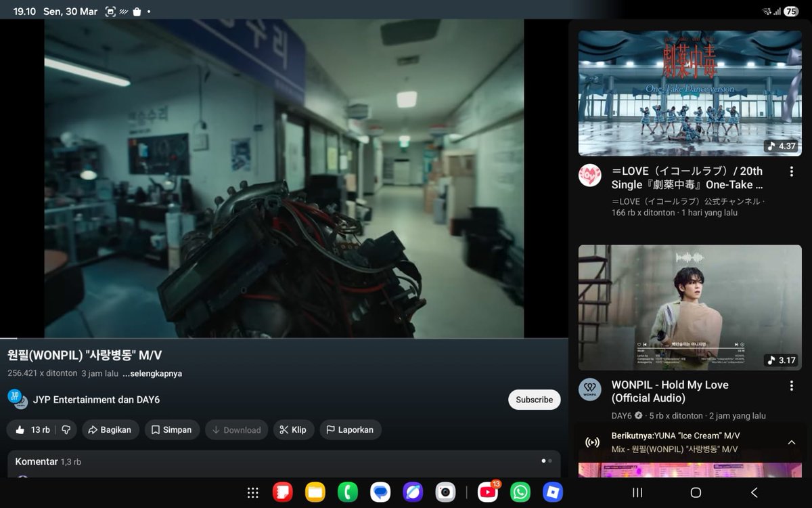Tap the 4.37 music duration badge
The image size is (812, 508).
781,146
